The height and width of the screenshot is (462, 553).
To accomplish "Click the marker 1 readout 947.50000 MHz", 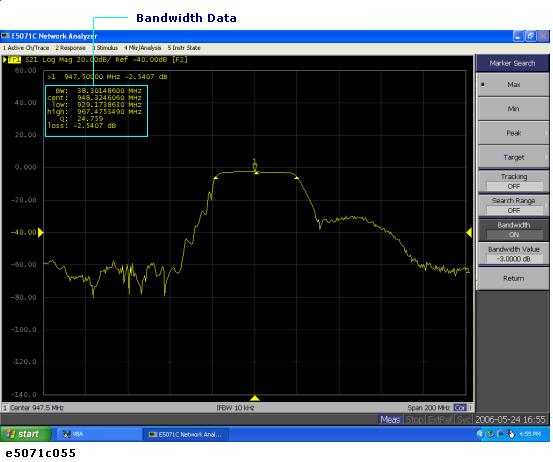I will pyautogui.click(x=107, y=77).
